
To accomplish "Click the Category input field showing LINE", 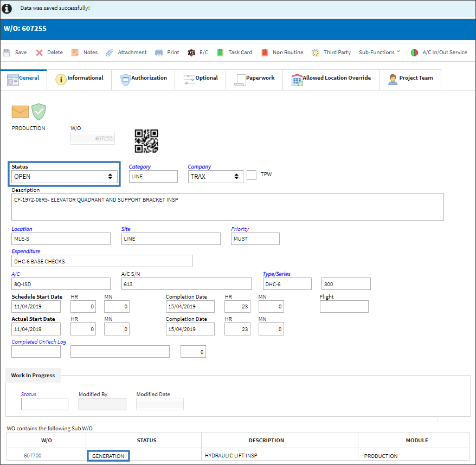I will click(x=153, y=176).
